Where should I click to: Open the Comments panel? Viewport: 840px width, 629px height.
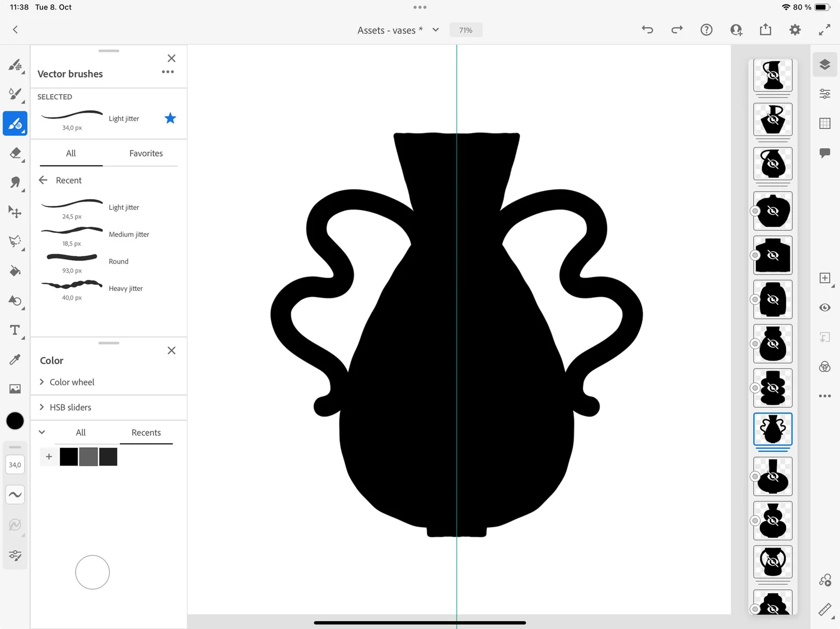(x=824, y=153)
